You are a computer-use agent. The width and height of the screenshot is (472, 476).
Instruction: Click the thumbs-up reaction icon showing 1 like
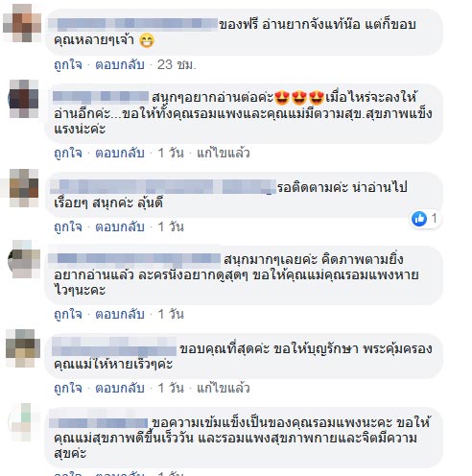tap(419, 219)
